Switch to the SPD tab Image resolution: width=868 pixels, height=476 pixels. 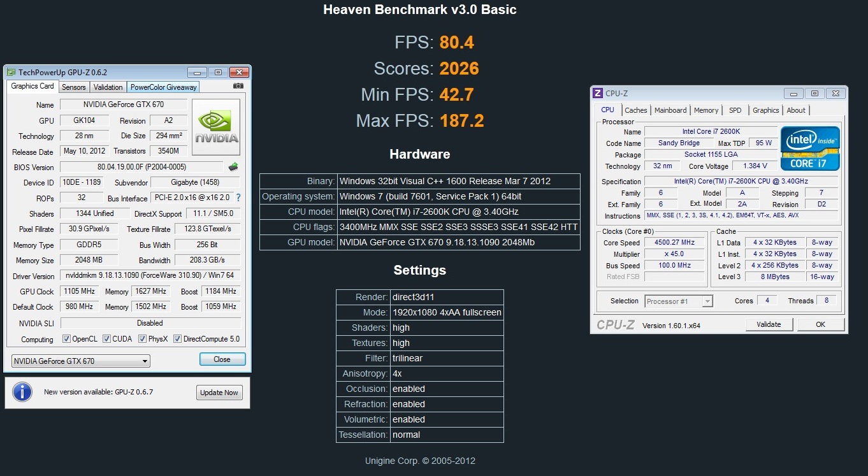pos(735,110)
